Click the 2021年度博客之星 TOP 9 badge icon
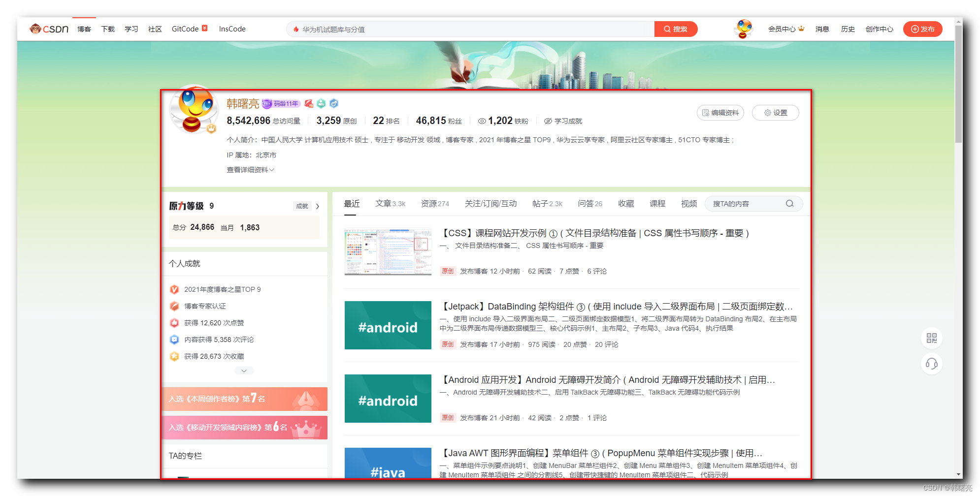This screenshot has width=980, height=496. tap(174, 289)
